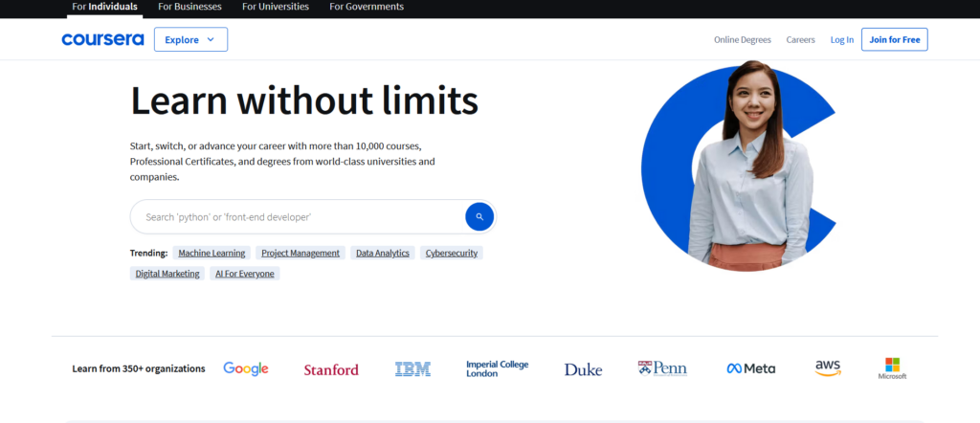Open the Digital Marketing trending tag
This screenshot has width=980, height=423.
point(167,274)
